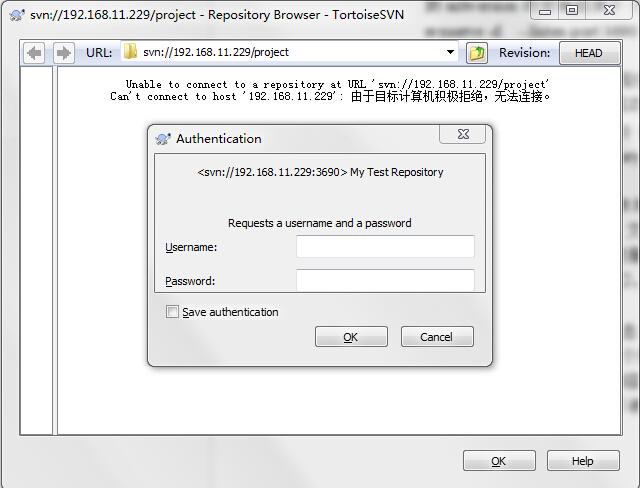Click OK in the Repository Browser
This screenshot has height=488, width=640.
coord(499,461)
